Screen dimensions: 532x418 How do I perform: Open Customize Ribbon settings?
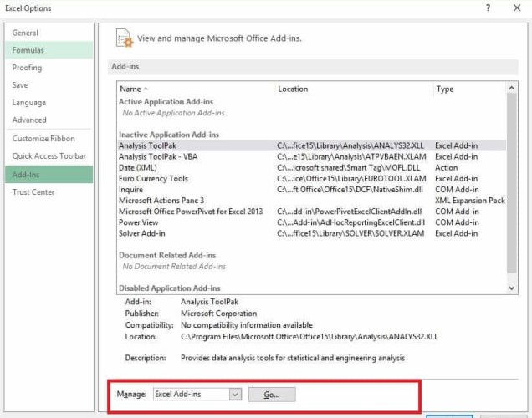click(x=49, y=139)
